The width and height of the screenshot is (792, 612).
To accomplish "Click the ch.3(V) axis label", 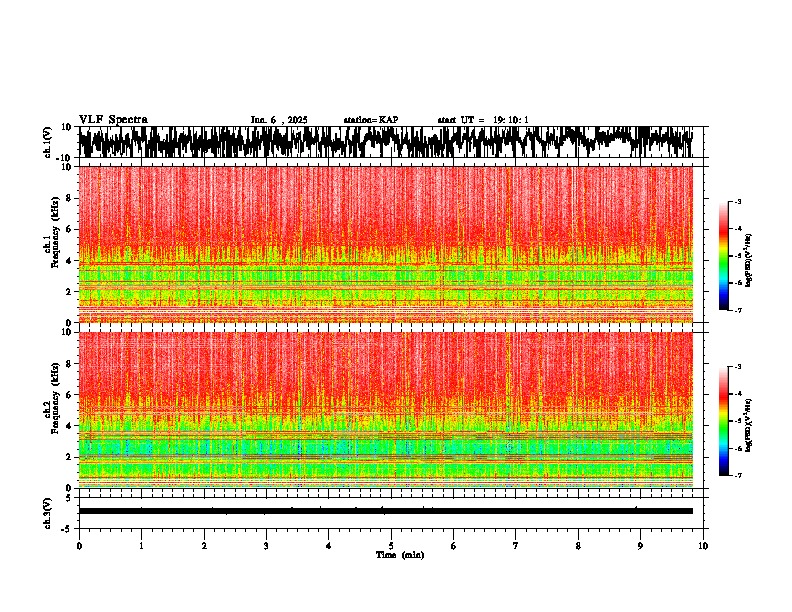I will coord(48,513).
